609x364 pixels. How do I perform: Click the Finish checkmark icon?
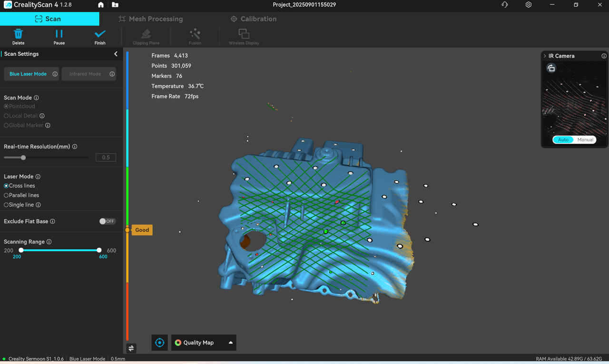click(x=100, y=34)
